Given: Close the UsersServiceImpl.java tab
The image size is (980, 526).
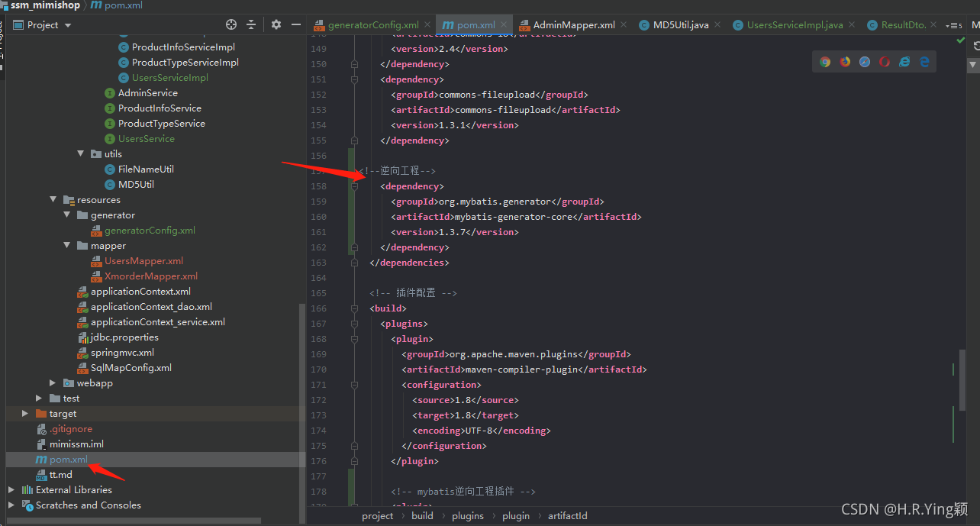Looking at the screenshot, I should point(852,25).
